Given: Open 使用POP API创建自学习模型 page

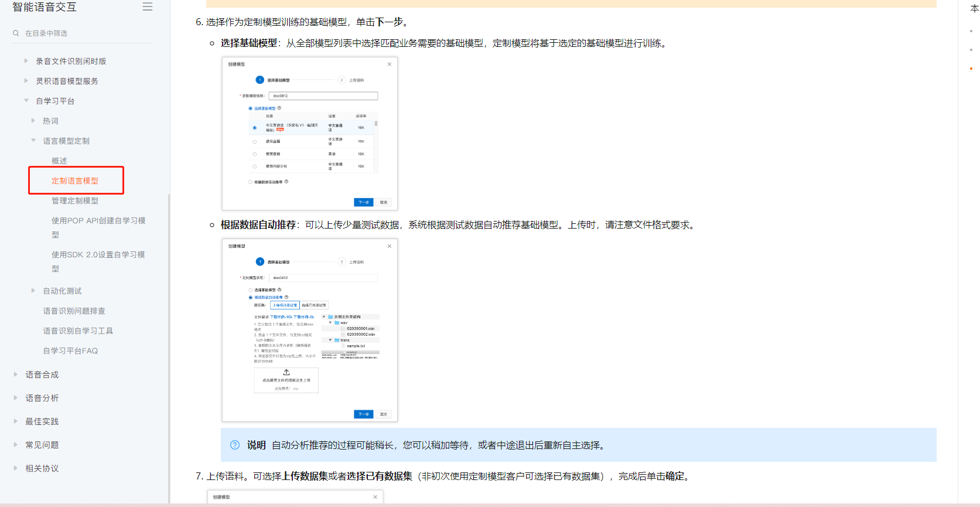Looking at the screenshot, I should [98, 227].
